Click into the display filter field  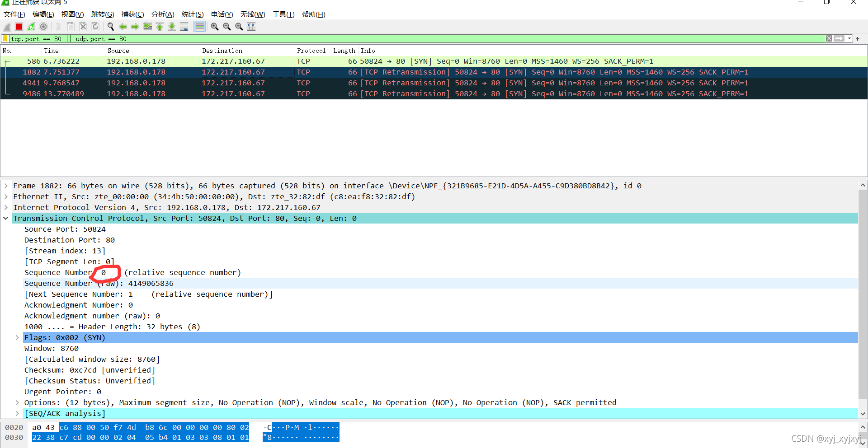(416, 39)
